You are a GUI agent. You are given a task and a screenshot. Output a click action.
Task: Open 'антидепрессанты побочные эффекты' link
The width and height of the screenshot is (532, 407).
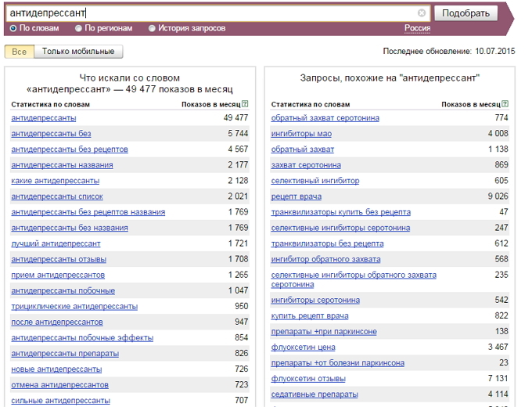pos(82,338)
